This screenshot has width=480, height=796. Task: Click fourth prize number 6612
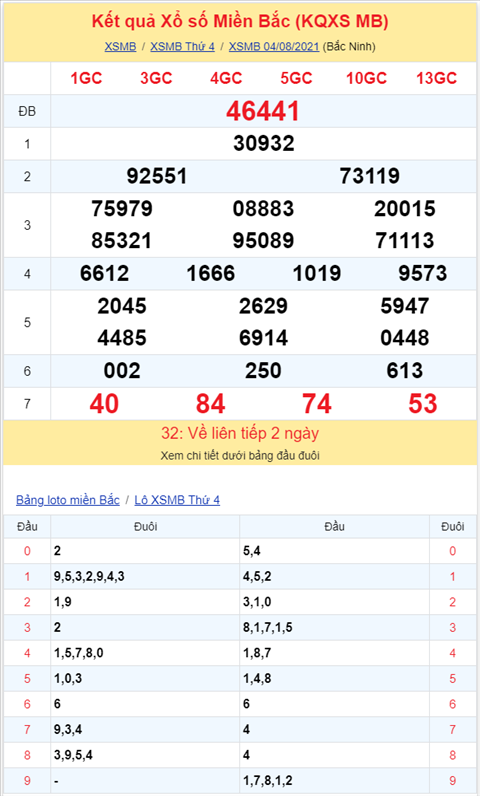click(105, 274)
